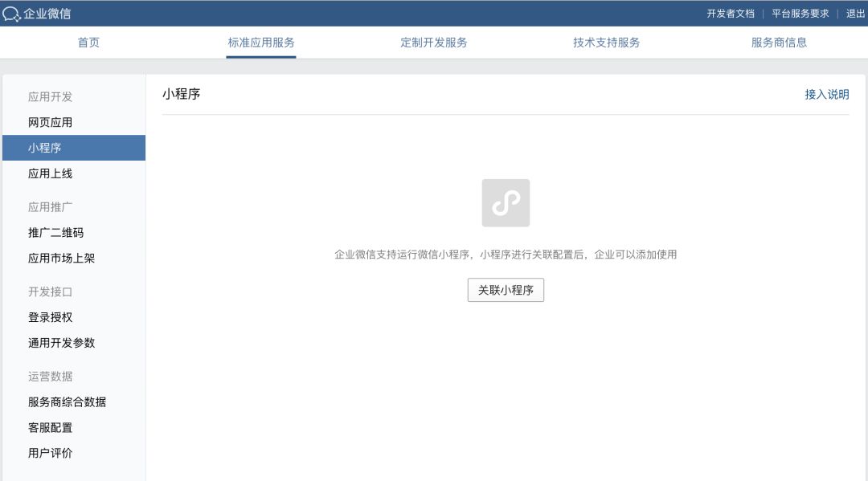Open 通用开发参数 in the sidebar

point(74,343)
